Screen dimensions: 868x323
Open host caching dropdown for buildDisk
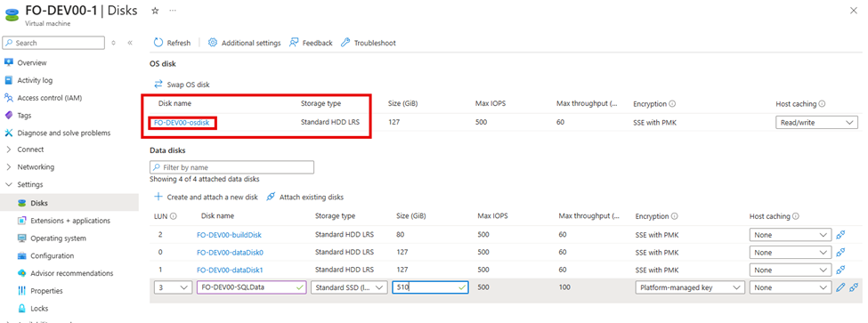click(791, 235)
